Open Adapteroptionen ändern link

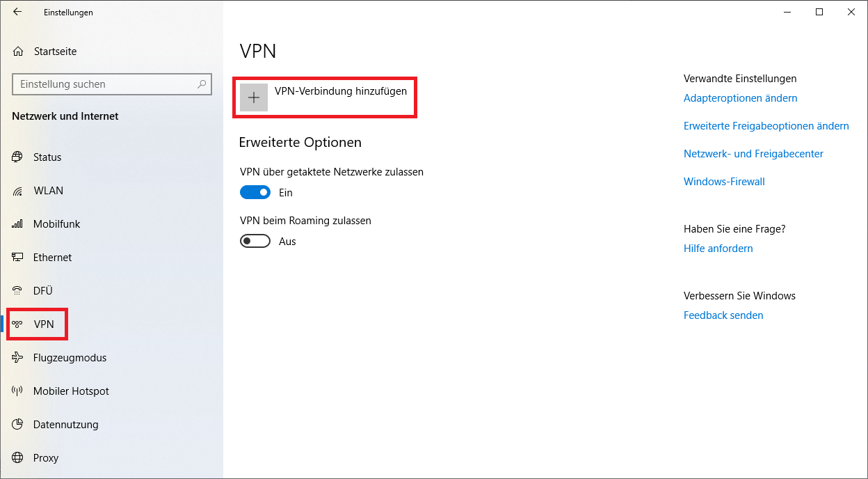(x=740, y=98)
